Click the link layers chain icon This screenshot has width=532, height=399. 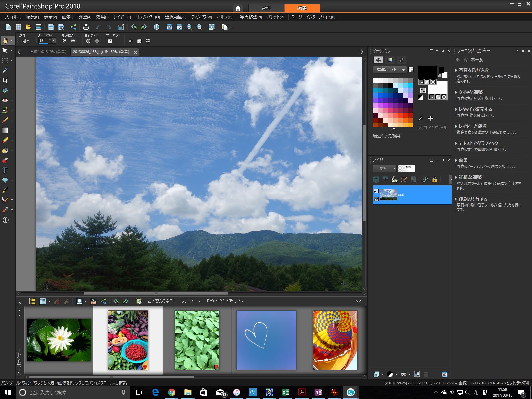point(425,179)
